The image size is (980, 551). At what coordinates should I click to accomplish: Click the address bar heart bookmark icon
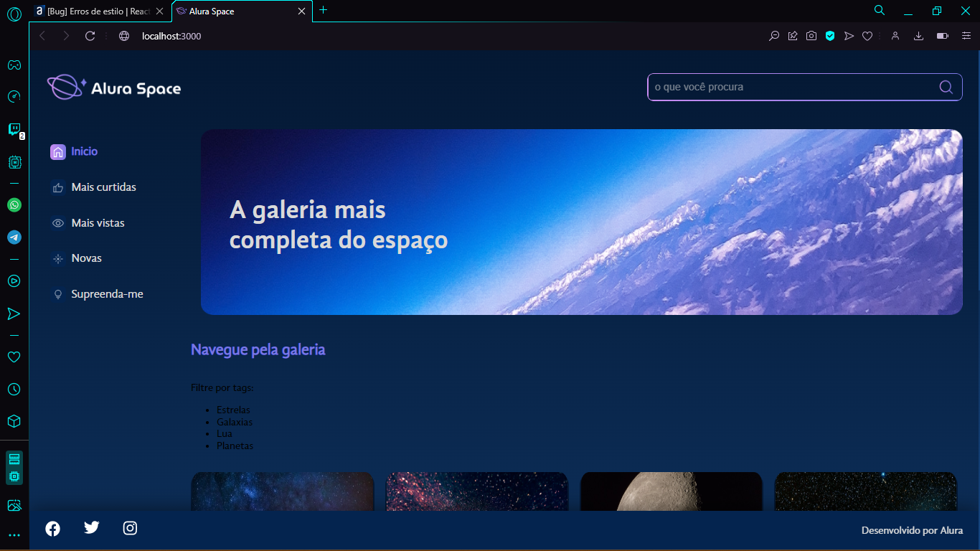pyautogui.click(x=867, y=36)
